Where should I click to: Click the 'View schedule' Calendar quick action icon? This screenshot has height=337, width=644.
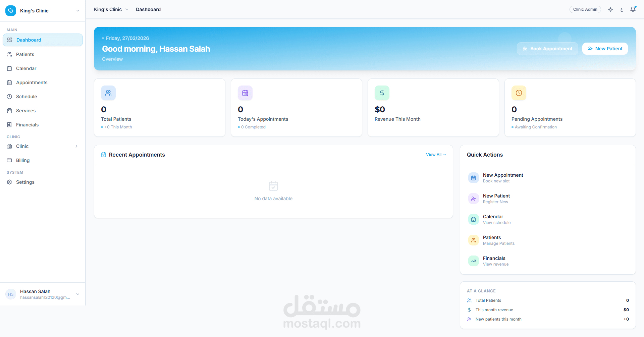click(474, 219)
